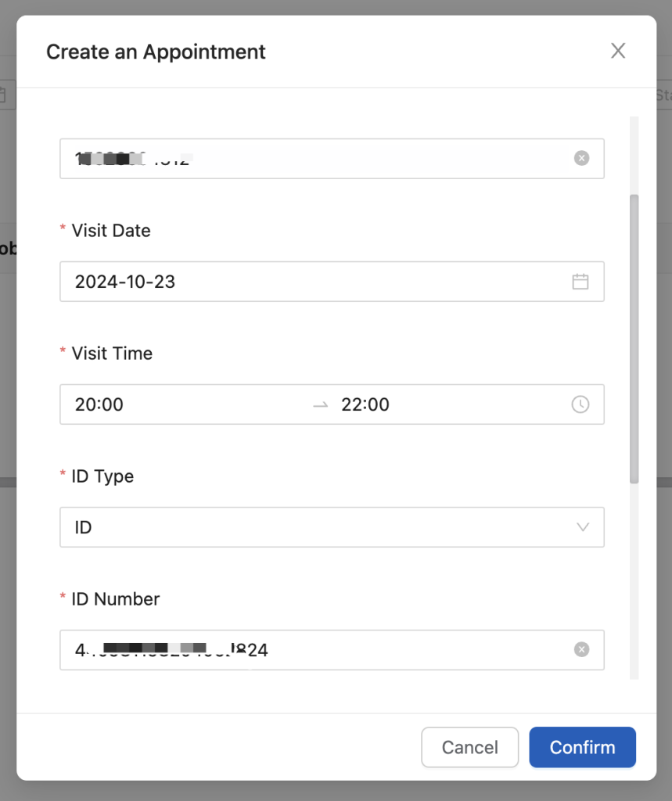The image size is (672, 801).
Task: Clear the ID Number field contents
Action: coord(581,649)
